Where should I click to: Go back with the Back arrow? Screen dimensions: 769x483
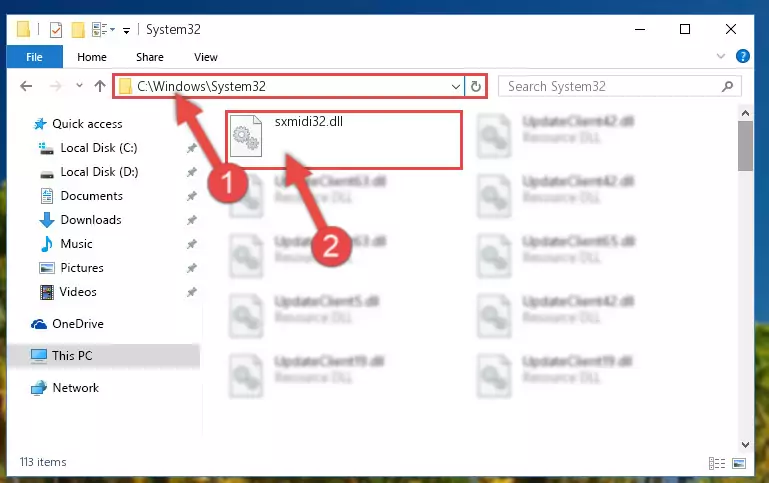(26, 86)
